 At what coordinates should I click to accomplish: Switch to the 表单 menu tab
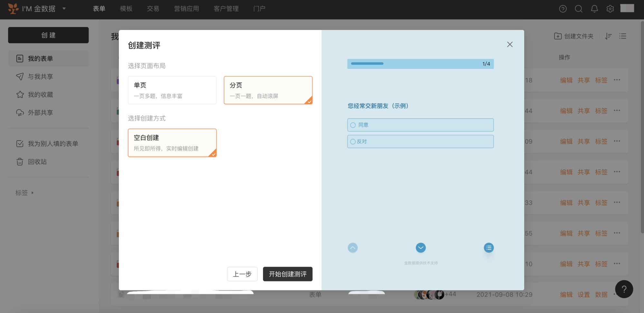[x=99, y=9]
